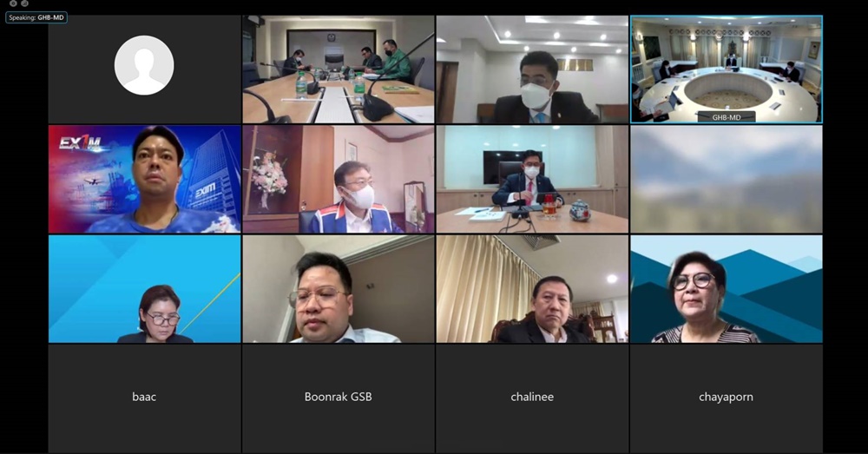
Task: Select the woman with glasses on mountain background
Action: (727, 289)
